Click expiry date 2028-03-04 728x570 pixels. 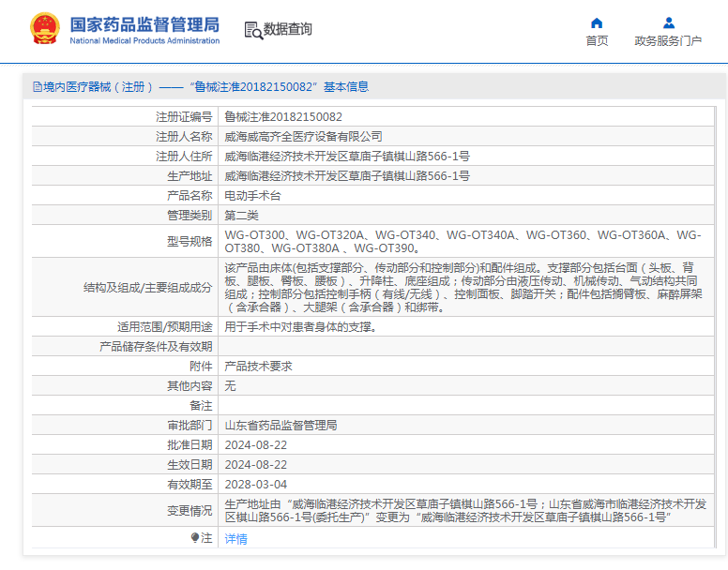coord(256,484)
